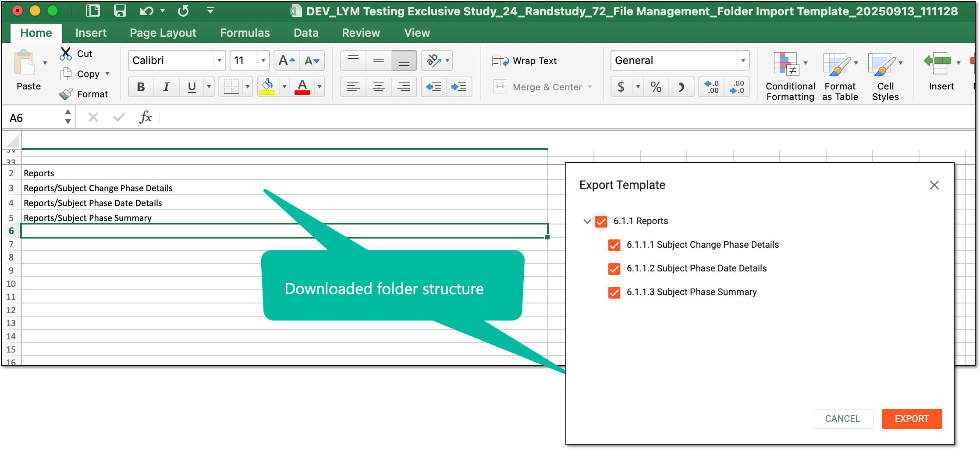Click the CANCEL button
980x449 pixels.
click(x=842, y=419)
